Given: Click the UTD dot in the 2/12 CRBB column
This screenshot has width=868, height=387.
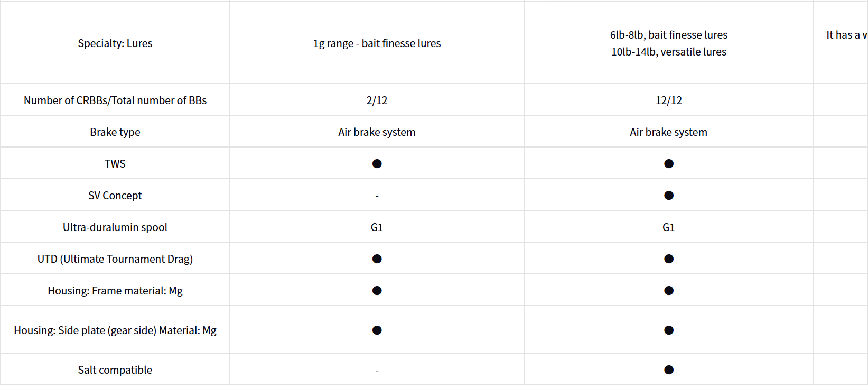Looking at the screenshot, I should click(x=377, y=259).
